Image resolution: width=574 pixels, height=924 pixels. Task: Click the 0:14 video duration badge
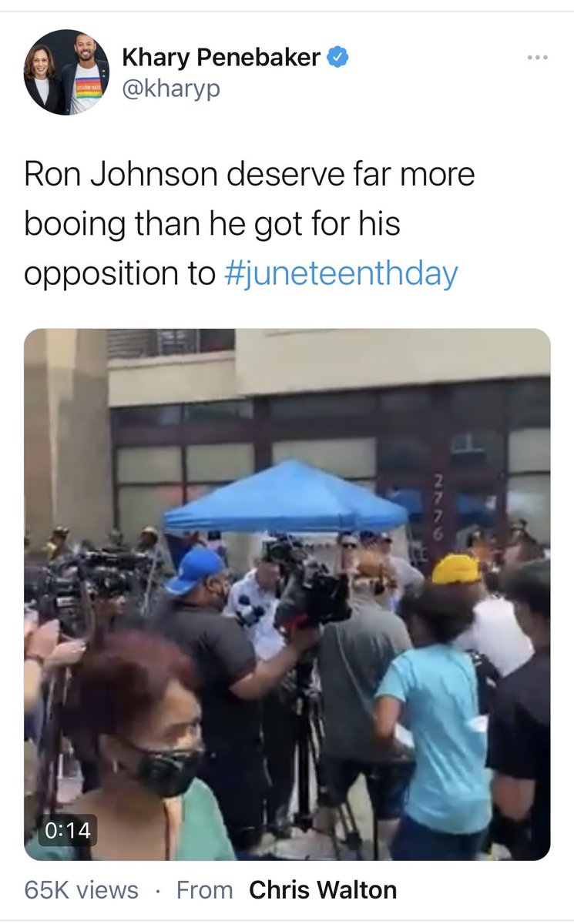point(68,830)
